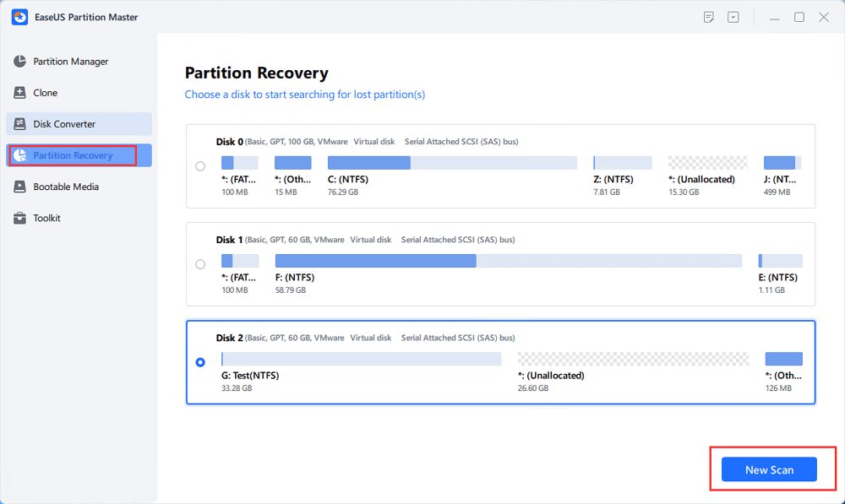Open the Bootable Media menu label

point(66,187)
